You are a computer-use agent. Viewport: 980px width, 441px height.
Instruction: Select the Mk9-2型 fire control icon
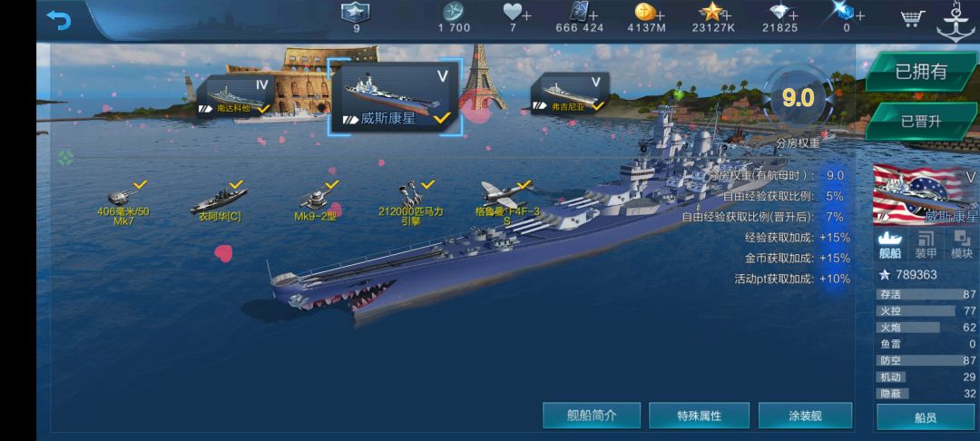317,201
